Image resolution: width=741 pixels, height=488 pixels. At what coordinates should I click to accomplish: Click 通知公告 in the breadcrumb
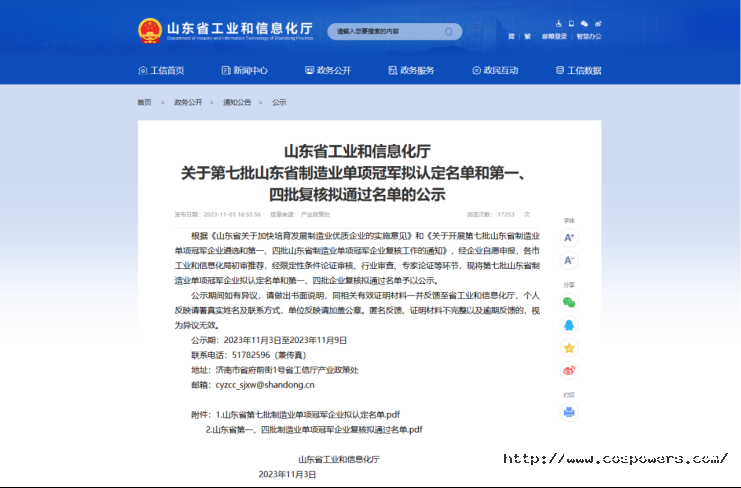tap(236, 102)
